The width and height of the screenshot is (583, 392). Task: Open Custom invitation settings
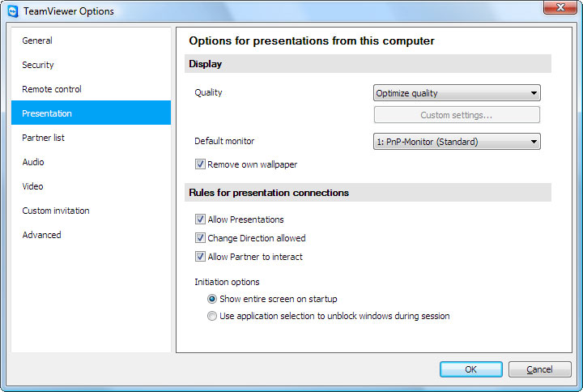[x=56, y=211]
